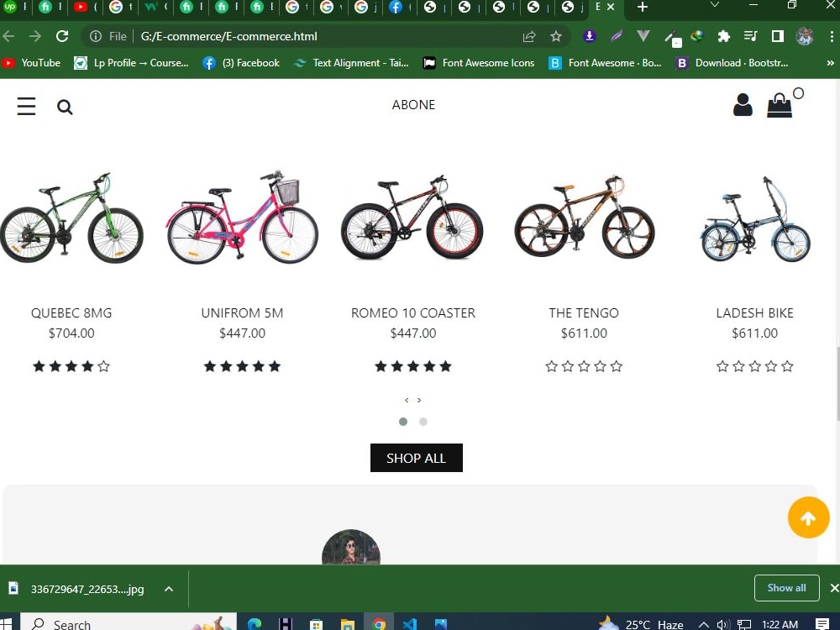The height and width of the screenshot is (630, 840).
Task: Close the current E-commerce tab
Action: (611, 7)
